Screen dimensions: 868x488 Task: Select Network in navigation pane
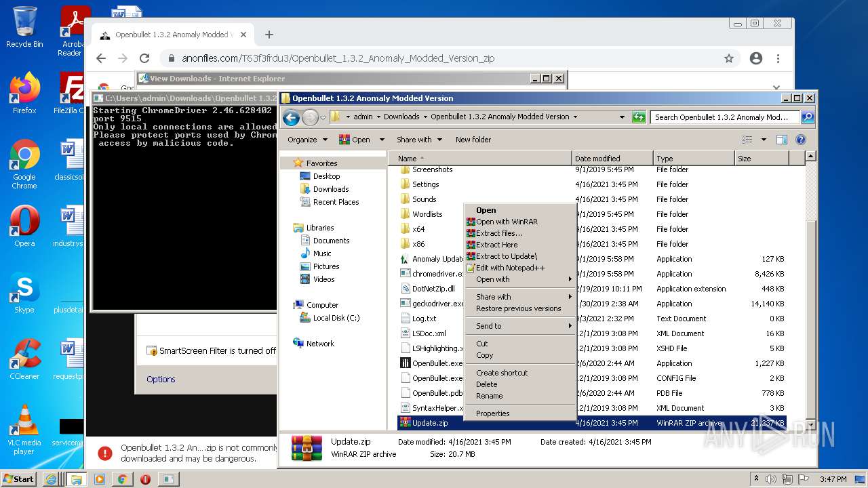coord(320,344)
